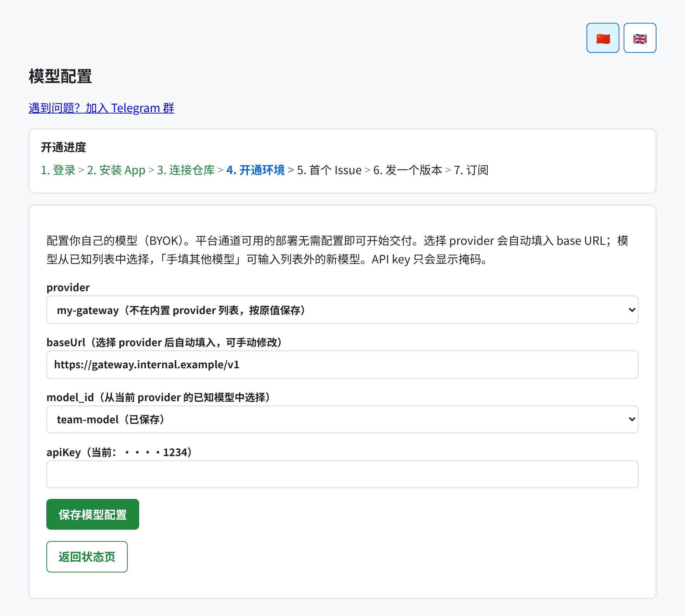Click the apiKey label showing masked 1234
The height and width of the screenshot is (616, 685).
click(120, 452)
